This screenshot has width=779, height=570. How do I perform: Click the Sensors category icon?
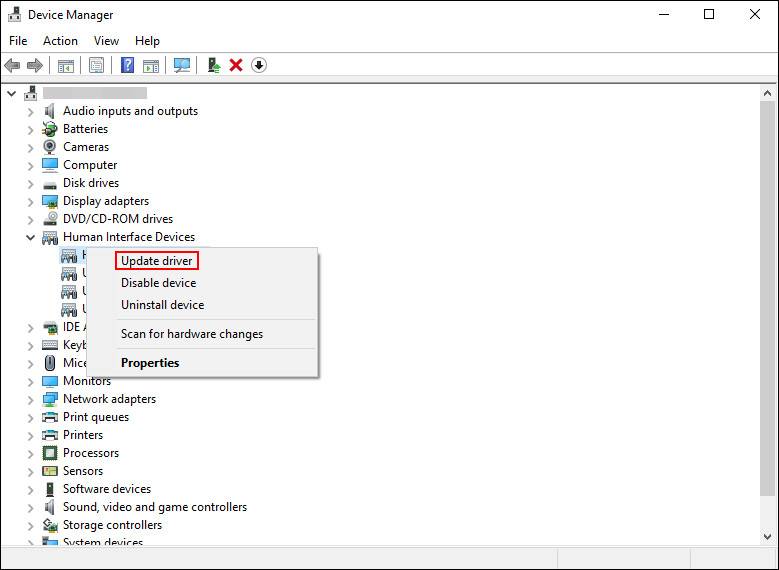coord(50,471)
